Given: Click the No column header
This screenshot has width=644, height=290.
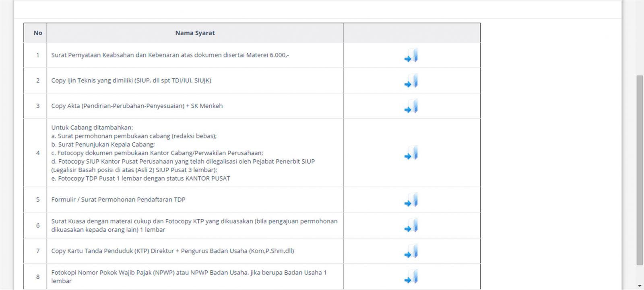Looking at the screenshot, I should coord(38,33).
